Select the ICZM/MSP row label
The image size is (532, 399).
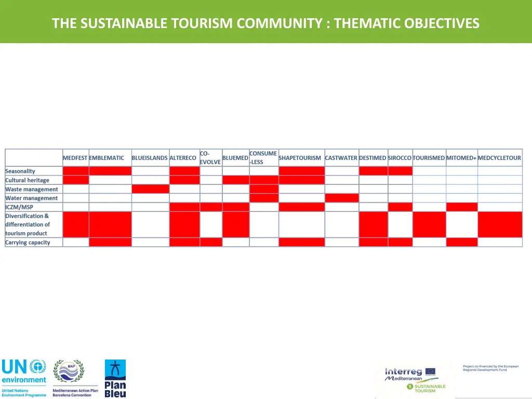[19, 207]
